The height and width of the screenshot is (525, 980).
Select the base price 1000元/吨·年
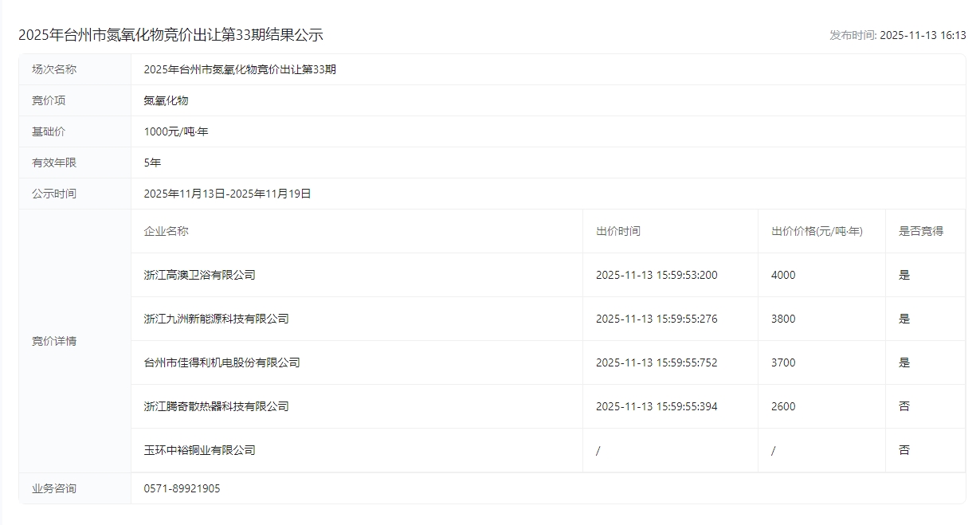176,131
